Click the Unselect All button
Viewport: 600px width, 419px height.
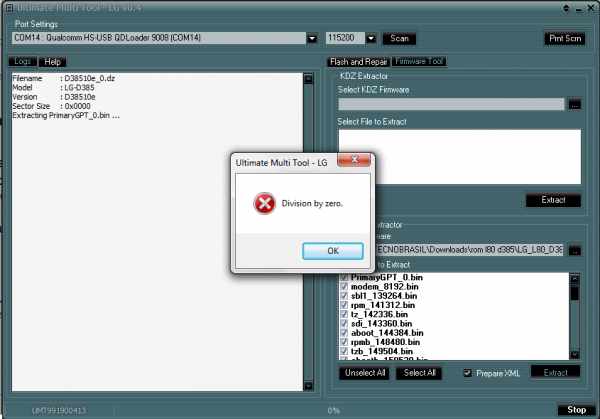tap(365, 373)
